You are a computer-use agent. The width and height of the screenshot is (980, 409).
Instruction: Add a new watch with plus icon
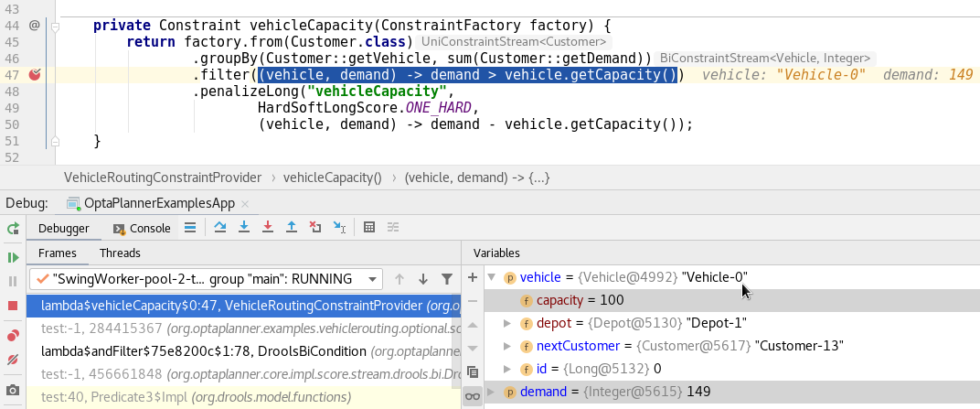point(473,277)
